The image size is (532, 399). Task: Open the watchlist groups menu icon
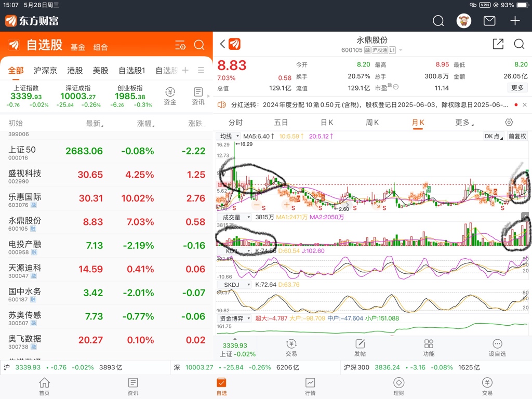pyautogui.click(x=201, y=70)
